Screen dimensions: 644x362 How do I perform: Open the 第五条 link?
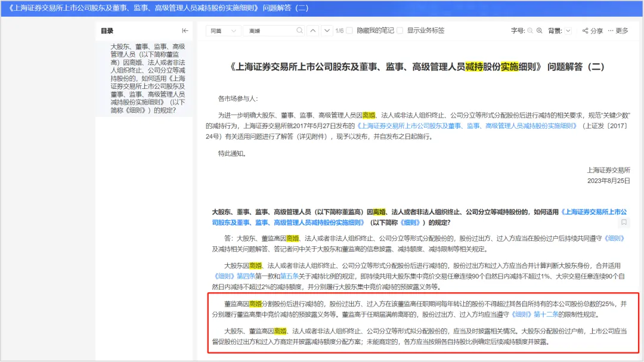click(289, 276)
